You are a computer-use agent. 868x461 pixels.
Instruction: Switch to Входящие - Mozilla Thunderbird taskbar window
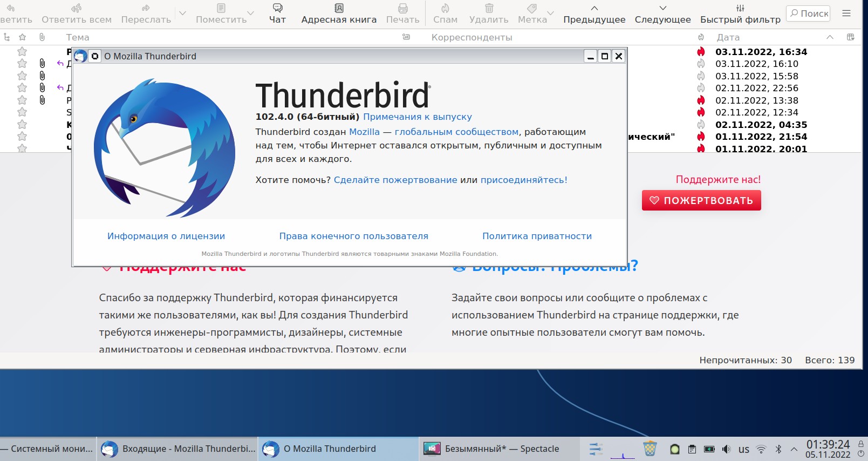point(177,449)
